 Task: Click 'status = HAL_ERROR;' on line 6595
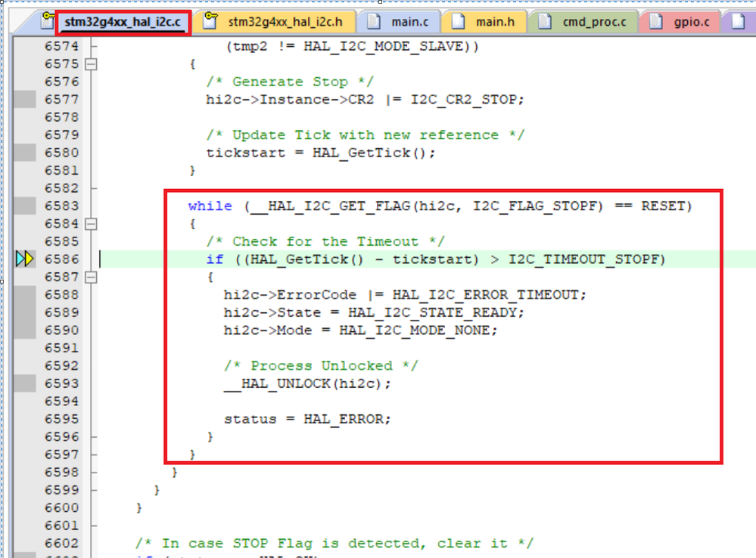point(307,419)
